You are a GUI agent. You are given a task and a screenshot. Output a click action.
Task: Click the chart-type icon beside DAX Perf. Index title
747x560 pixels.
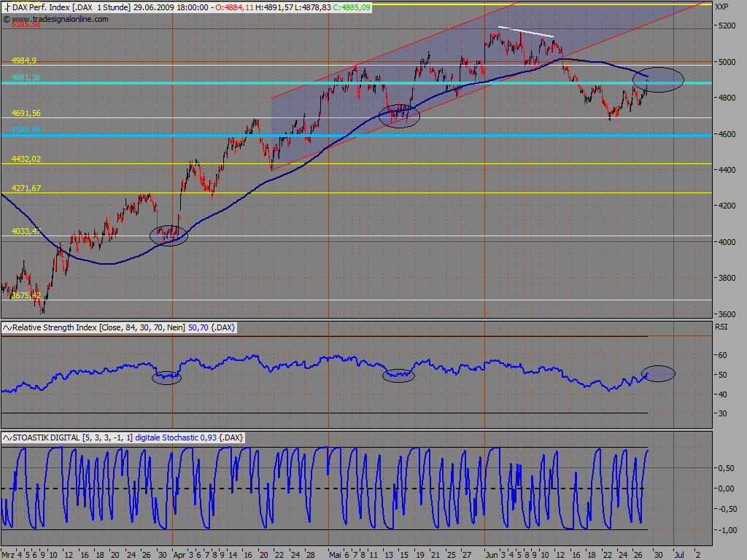(7, 7)
